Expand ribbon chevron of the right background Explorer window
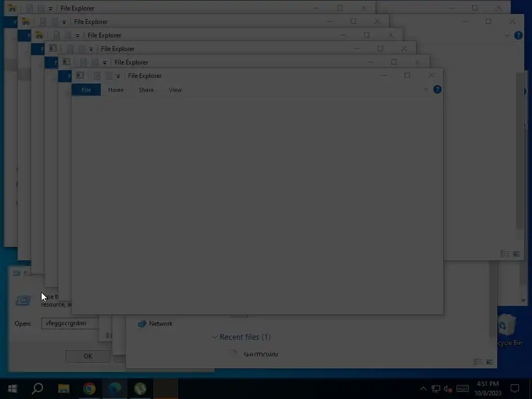The image size is (532, 399). 507,35
